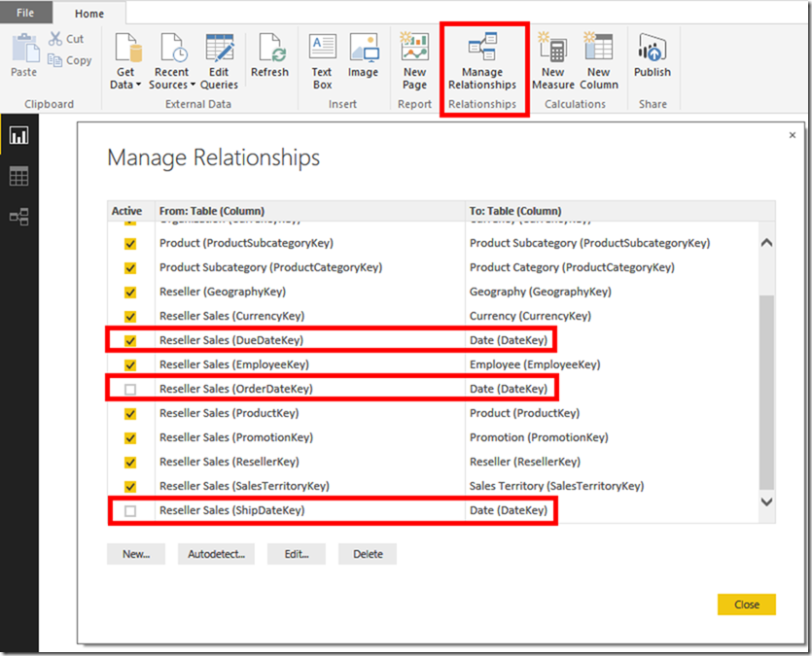Toggle Reseller Sales (EmployeeKey) active checkbox
Image resolution: width=812 pixels, height=656 pixels.
click(x=130, y=365)
